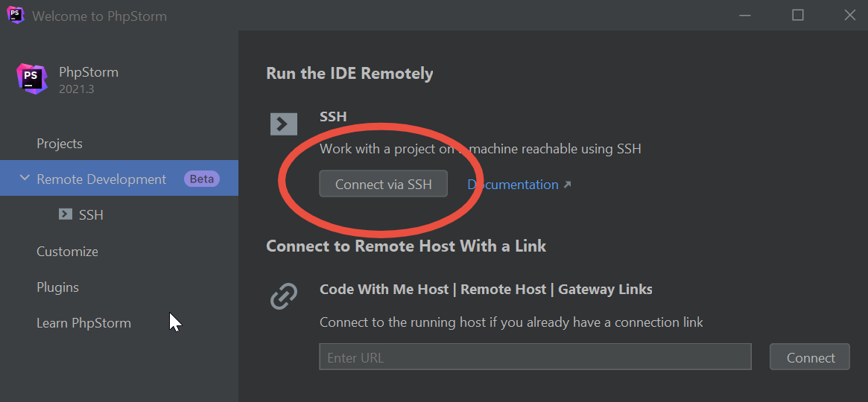Click the SSH terminal icon under Run the IDE Remotely
This screenshot has height=402, width=868.
pos(284,124)
